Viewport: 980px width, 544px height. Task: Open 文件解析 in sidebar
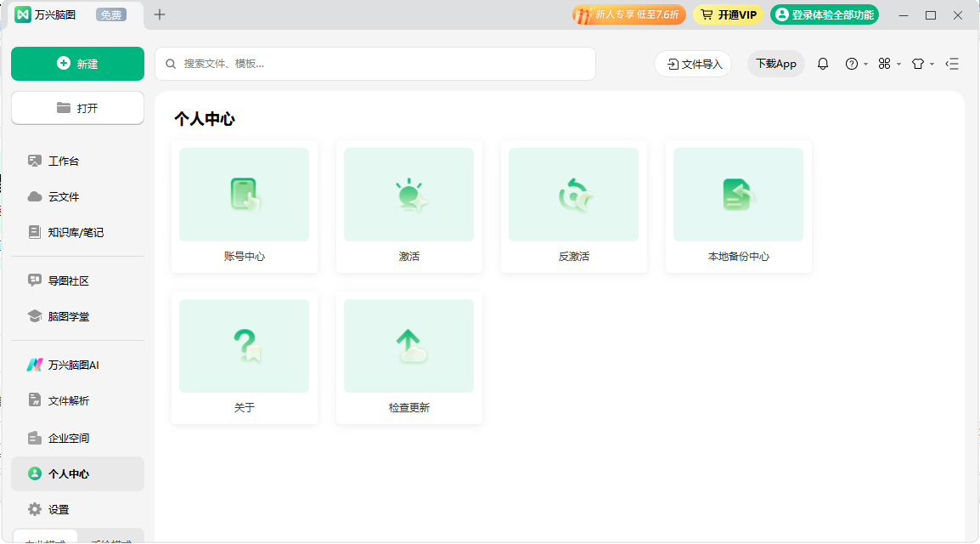pos(77,400)
